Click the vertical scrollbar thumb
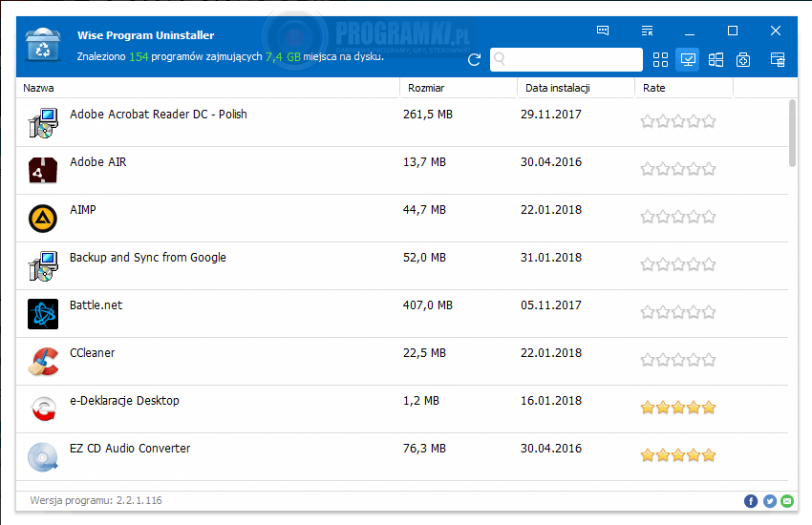The image size is (812, 525). [x=792, y=134]
